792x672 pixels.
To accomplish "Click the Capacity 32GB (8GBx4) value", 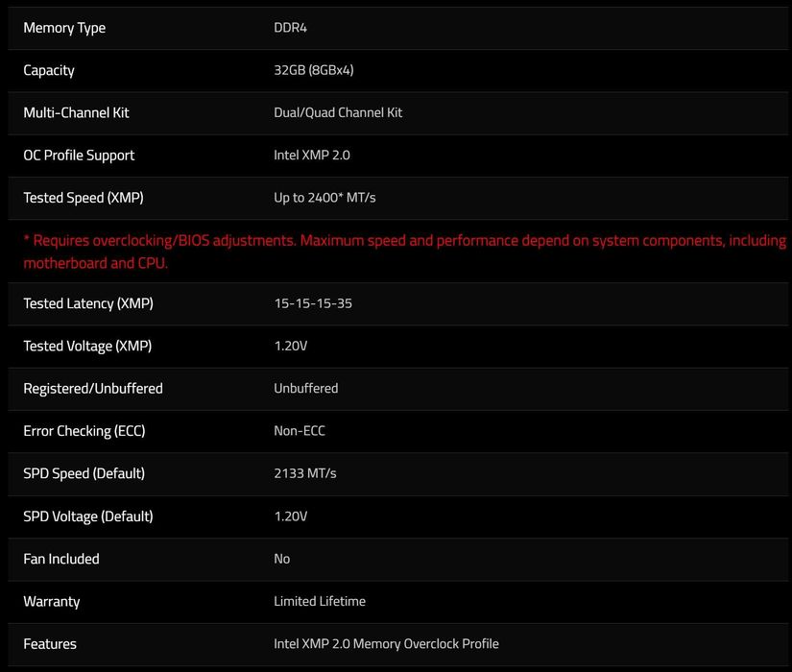I will (313, 70).
